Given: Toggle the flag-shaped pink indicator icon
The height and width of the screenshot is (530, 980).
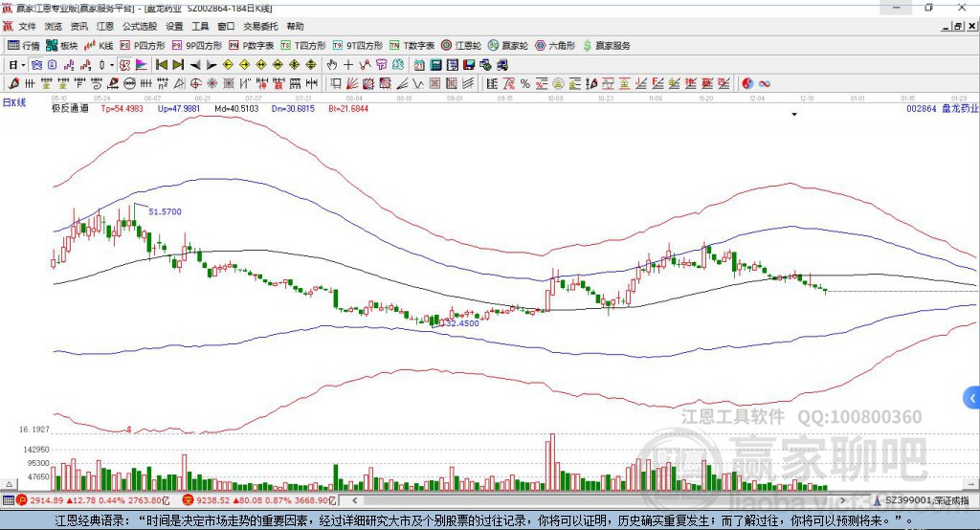Looking at the screenshot, I should coord(142,65).
